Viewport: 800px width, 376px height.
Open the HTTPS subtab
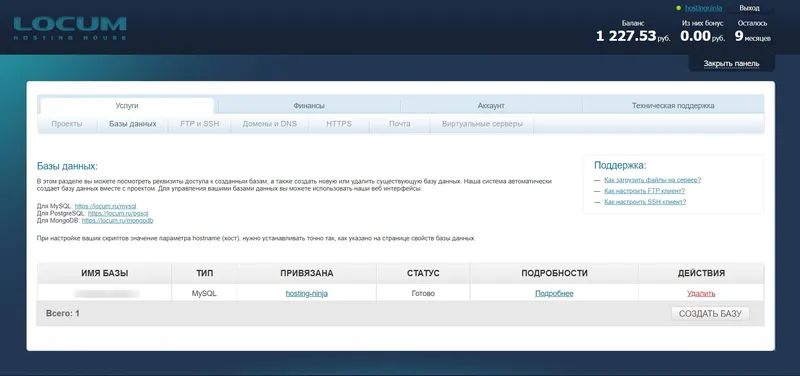(x=339, y=124)
